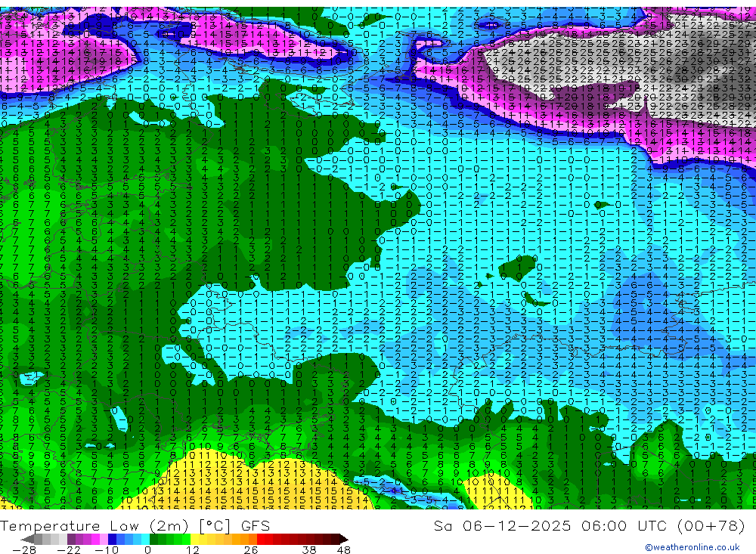
Task: Click the 'Sa 06-12-2025 06:00 UTC (00+78)' timestamp
Action: click(x=589, y=526)
